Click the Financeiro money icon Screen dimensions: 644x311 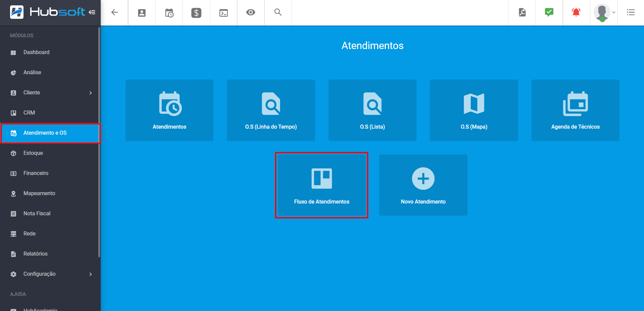[13, 174]
